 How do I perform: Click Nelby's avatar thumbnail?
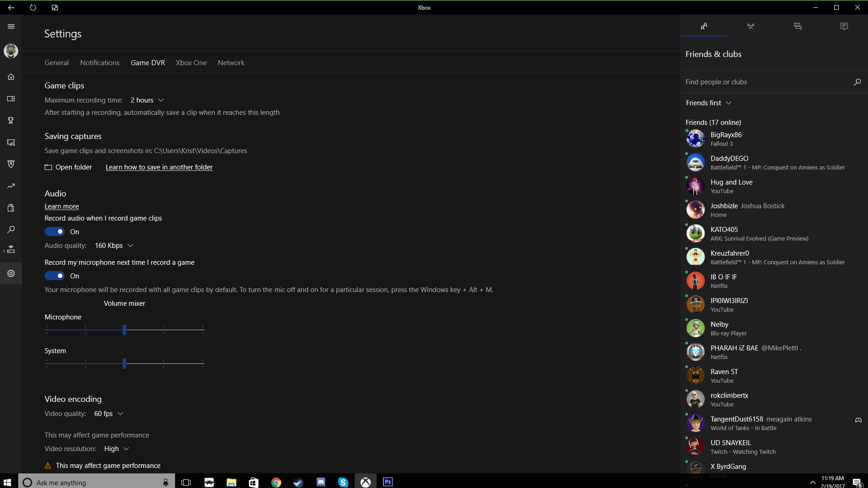(x=696, y=328)
